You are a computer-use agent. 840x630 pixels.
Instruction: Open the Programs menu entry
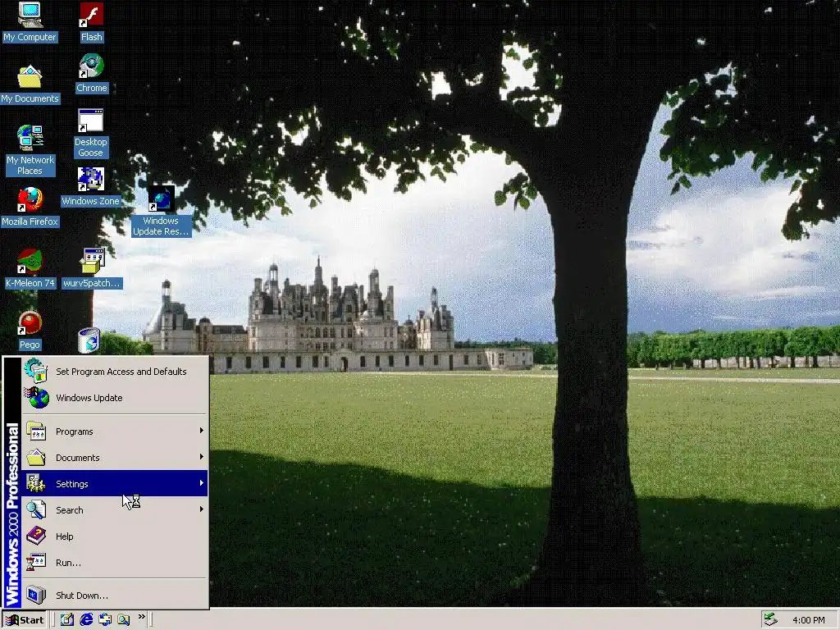[x=115, y=431]
